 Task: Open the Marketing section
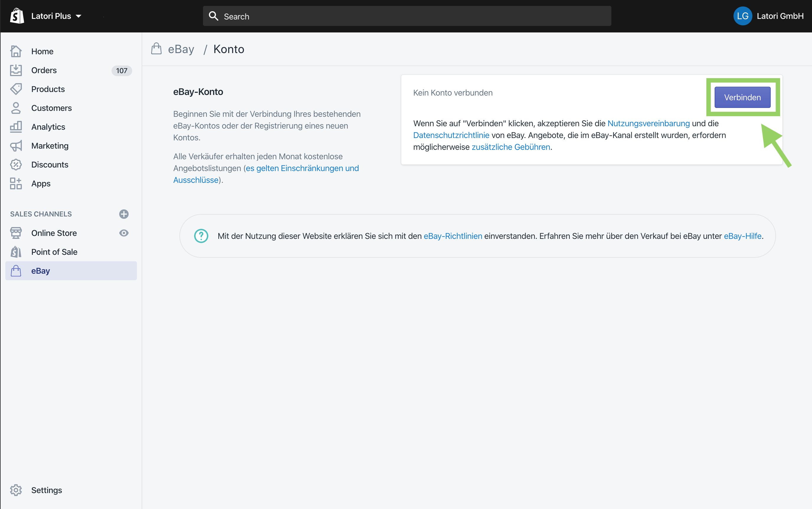(50, 145)
